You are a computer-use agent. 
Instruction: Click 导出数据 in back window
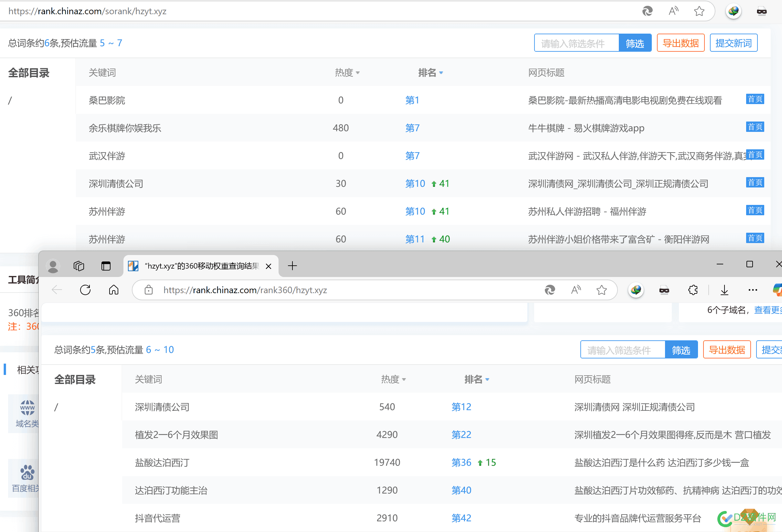(x=681, y=43)
